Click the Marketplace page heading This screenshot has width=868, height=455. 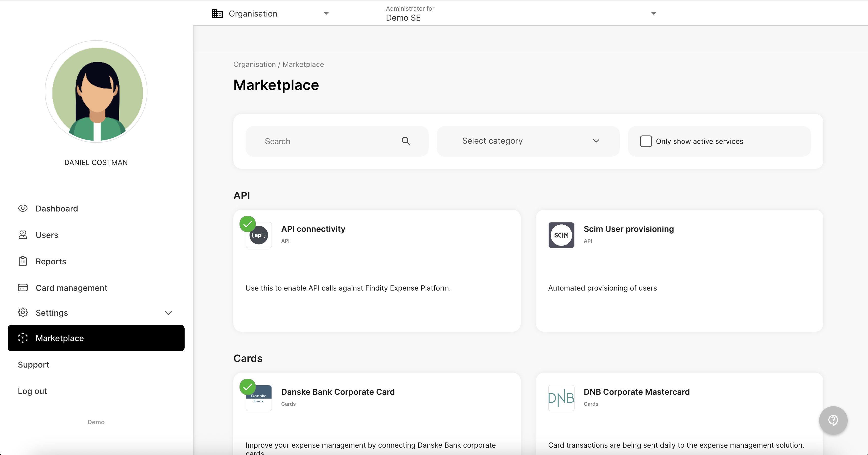[x=276, y=85]
